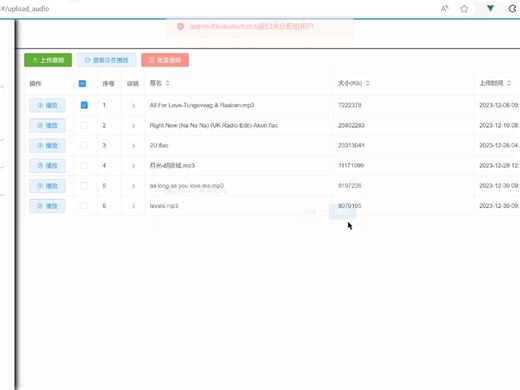Viewport: 520px width, 390px height.
Task: Click the green Vue devtools extension icon
Action: coord(490,8)
